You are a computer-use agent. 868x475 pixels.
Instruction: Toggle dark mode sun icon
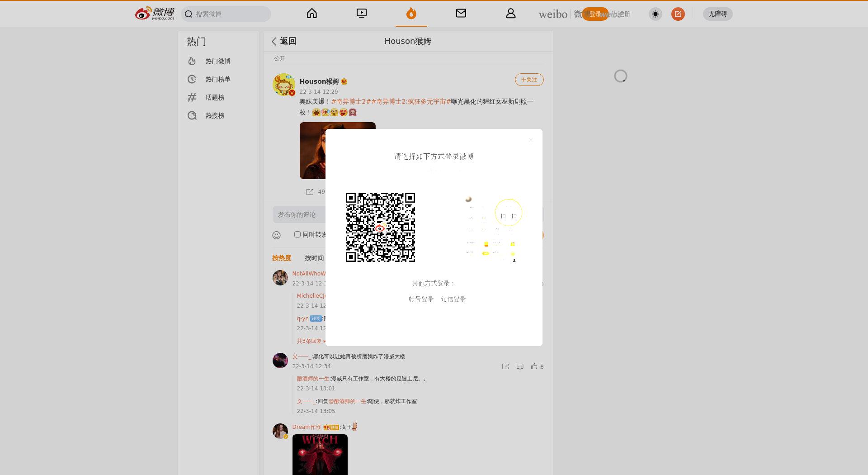coord(656,14)
